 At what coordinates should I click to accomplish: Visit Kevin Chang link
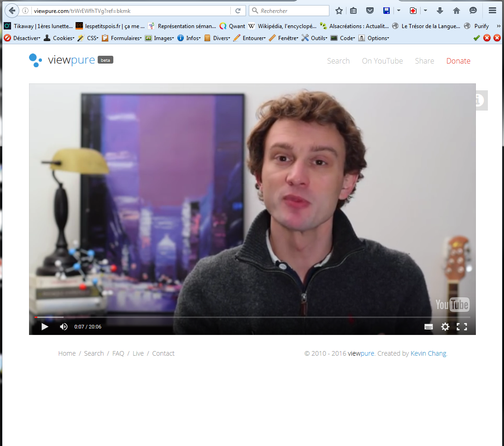tap(428, 353)
